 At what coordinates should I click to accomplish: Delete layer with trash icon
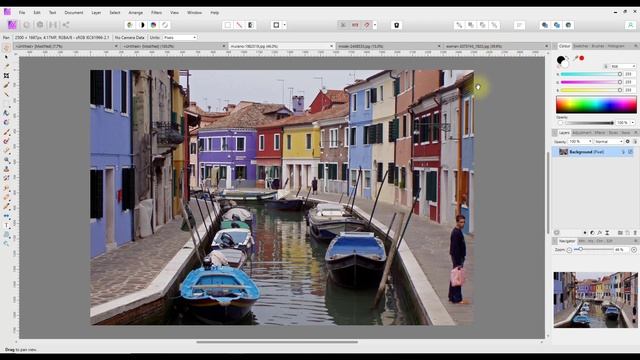[635, 233]
